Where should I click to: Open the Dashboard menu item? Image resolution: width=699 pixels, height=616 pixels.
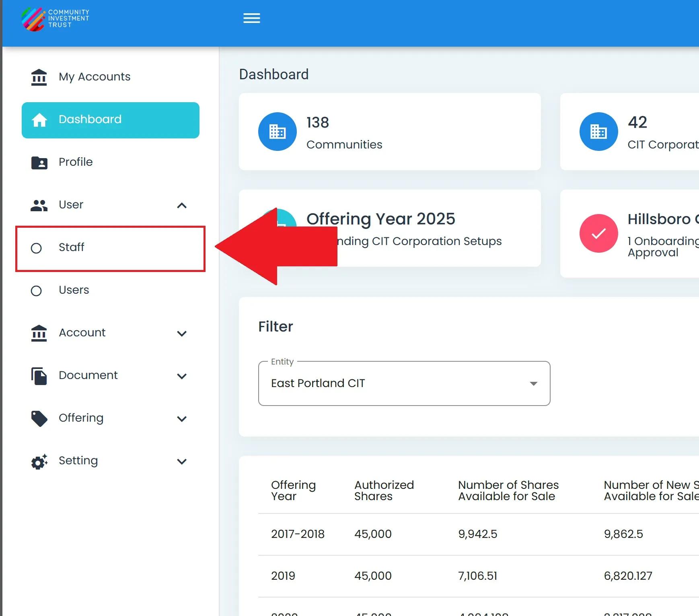click(x=110, y=120)
